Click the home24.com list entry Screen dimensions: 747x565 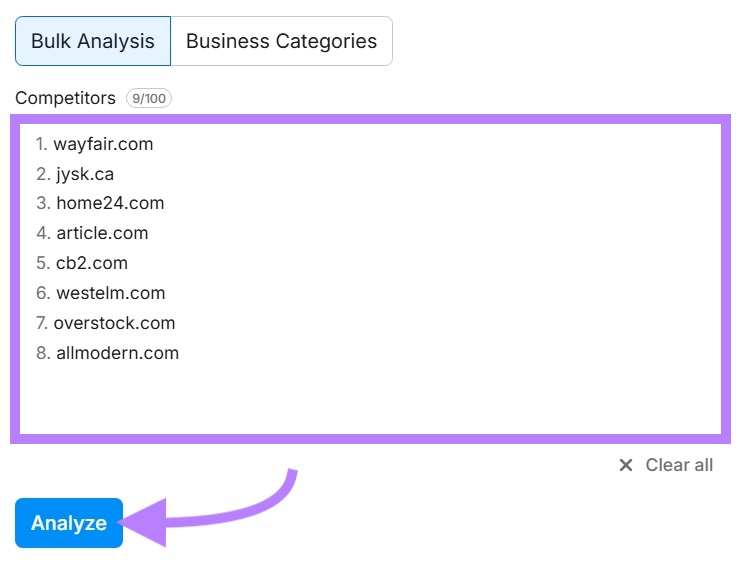pyautogui.click(x=110, y=203)
